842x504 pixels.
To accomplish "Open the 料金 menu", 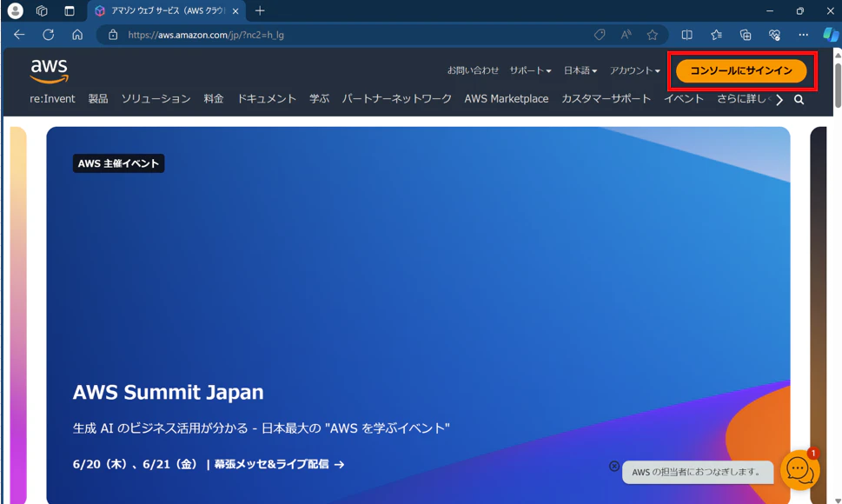I will click(214, 99).
